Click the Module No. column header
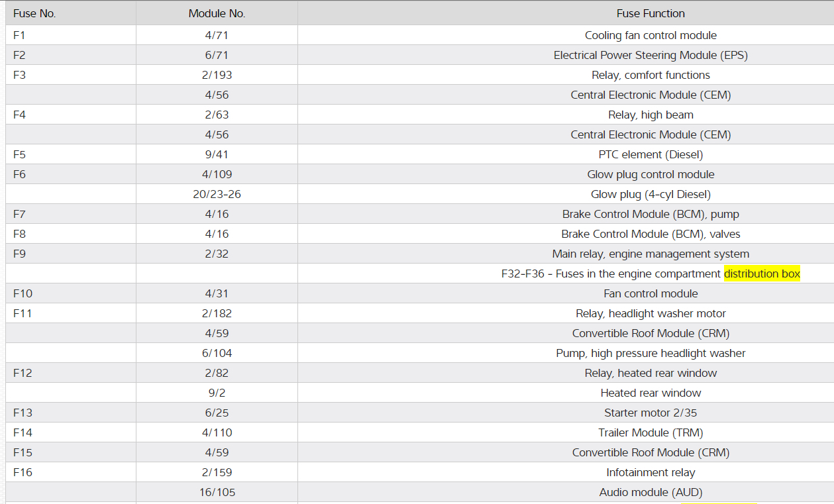 click(x=217, y=13)
